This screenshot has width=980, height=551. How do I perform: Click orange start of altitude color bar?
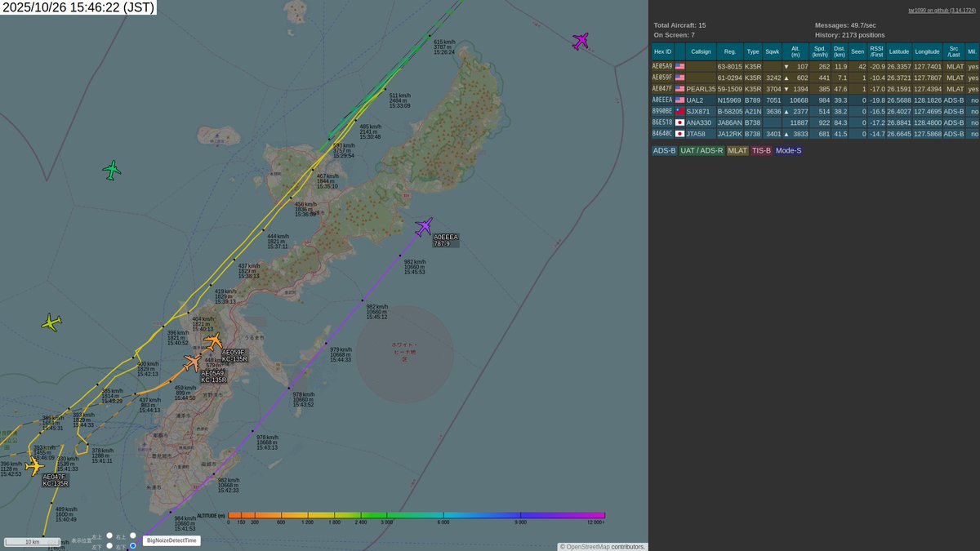(x=234, y=515)
